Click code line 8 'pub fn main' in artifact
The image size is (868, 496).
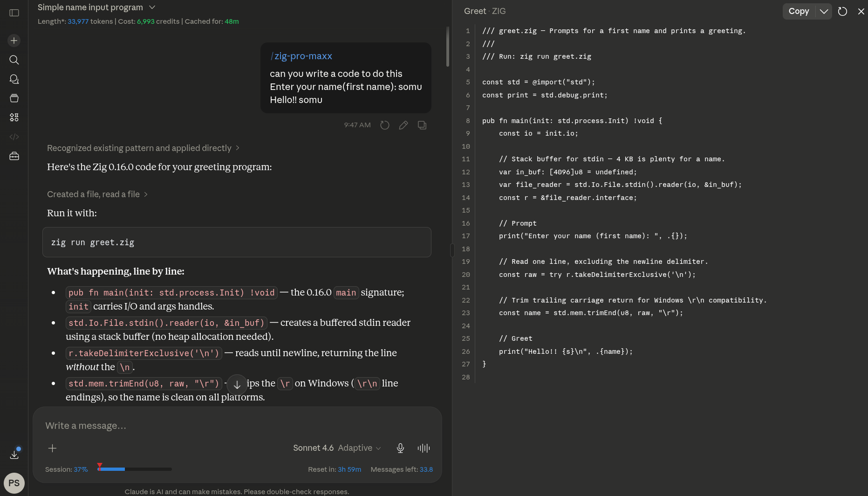pyautogui.click(x=572, y=121)
